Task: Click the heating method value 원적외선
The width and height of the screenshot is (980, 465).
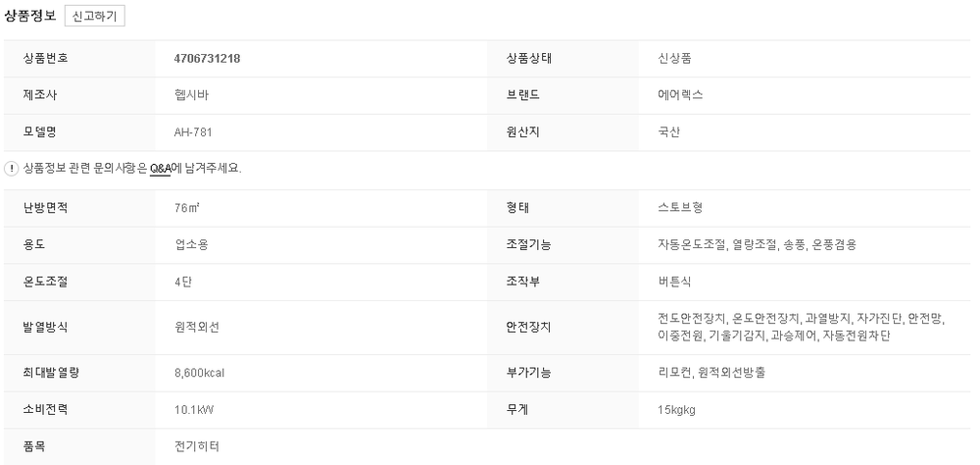Action: (x=196, y=327)
